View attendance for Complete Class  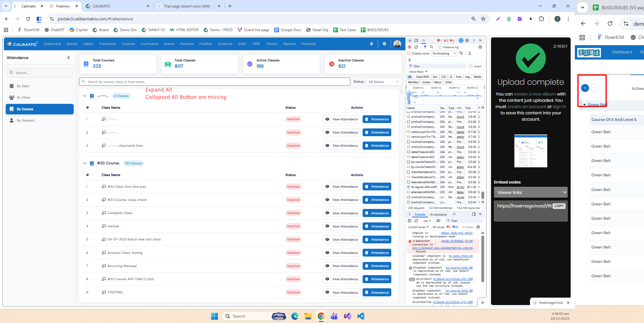point(342,213)
